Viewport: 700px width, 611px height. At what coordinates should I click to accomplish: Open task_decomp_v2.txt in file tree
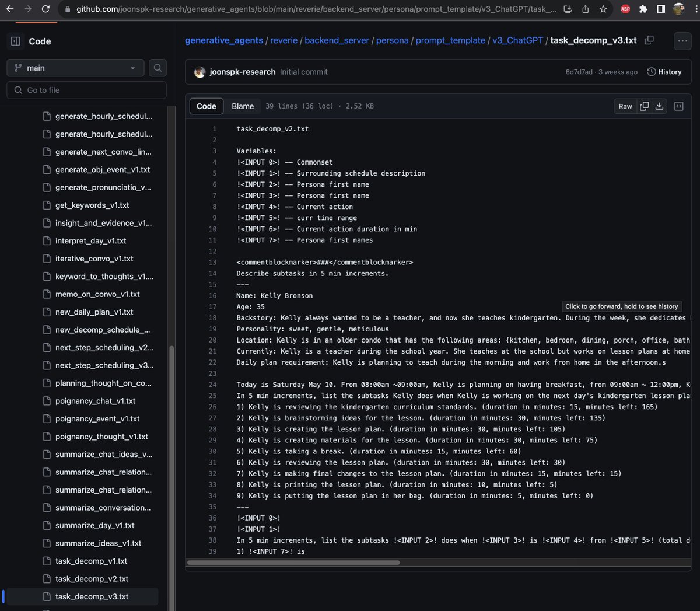(92, 579)
